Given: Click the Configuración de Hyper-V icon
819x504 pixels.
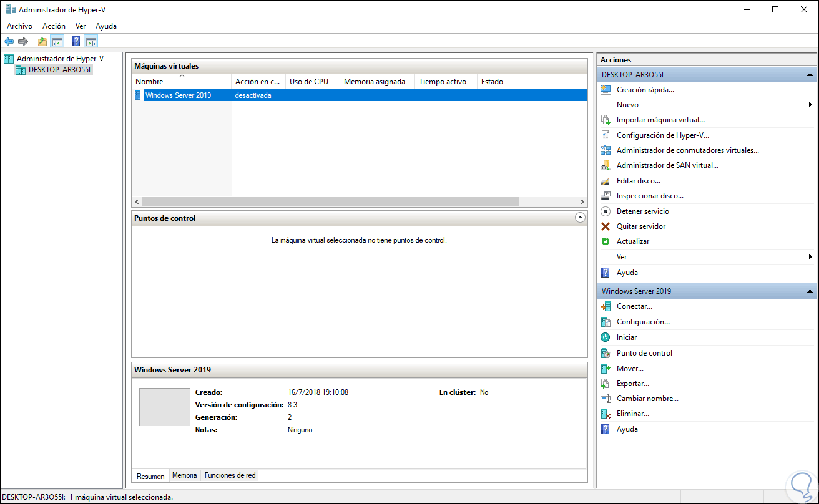Looking at the screenshot, I should coord(605,135).
